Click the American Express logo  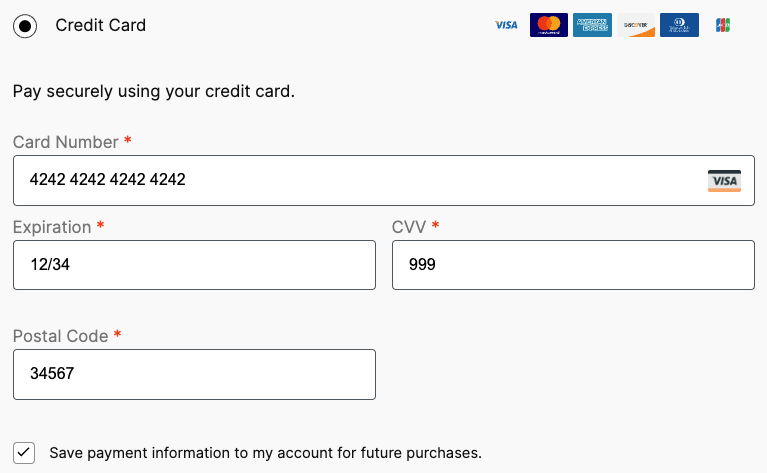(592, 25)
